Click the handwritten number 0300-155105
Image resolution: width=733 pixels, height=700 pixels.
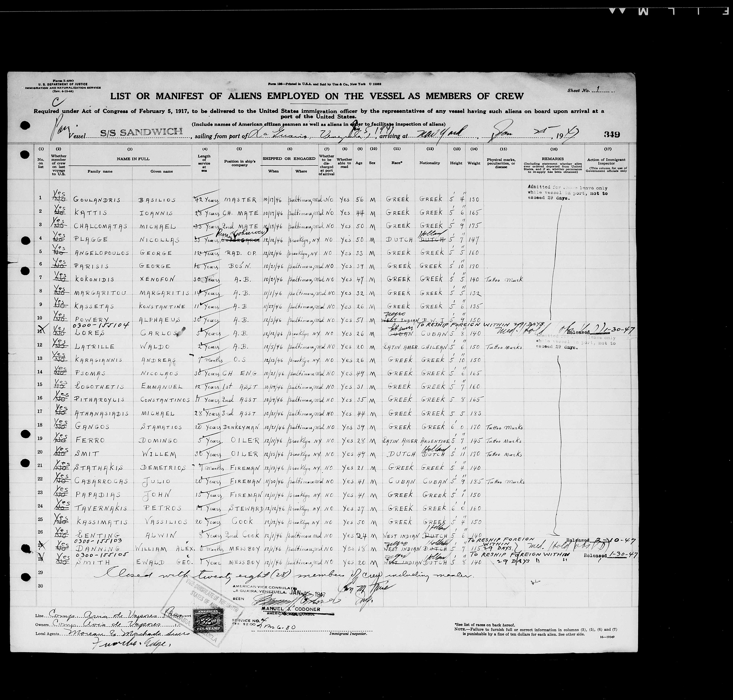101,555
